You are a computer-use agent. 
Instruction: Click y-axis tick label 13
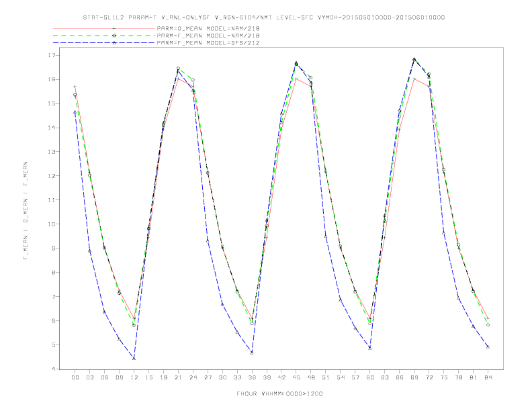(52, 152)
